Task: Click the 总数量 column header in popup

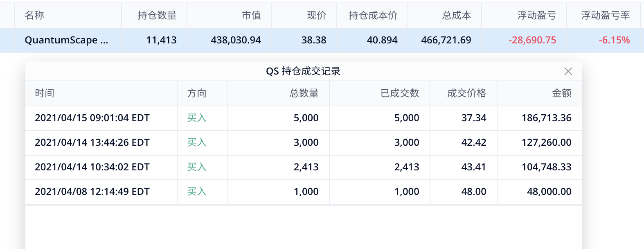Action: pyautogui.click(x=304, y=93)
